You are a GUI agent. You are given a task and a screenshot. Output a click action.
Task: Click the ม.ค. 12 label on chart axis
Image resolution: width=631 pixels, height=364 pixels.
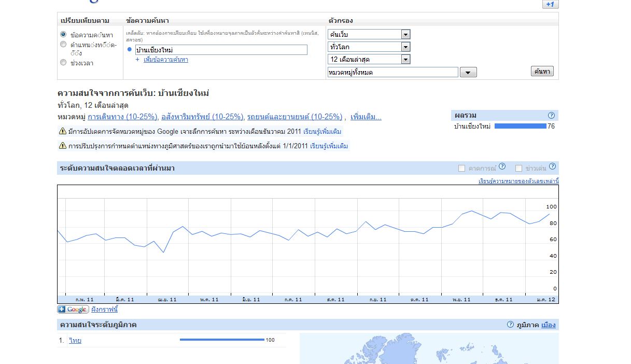(546, 300)
